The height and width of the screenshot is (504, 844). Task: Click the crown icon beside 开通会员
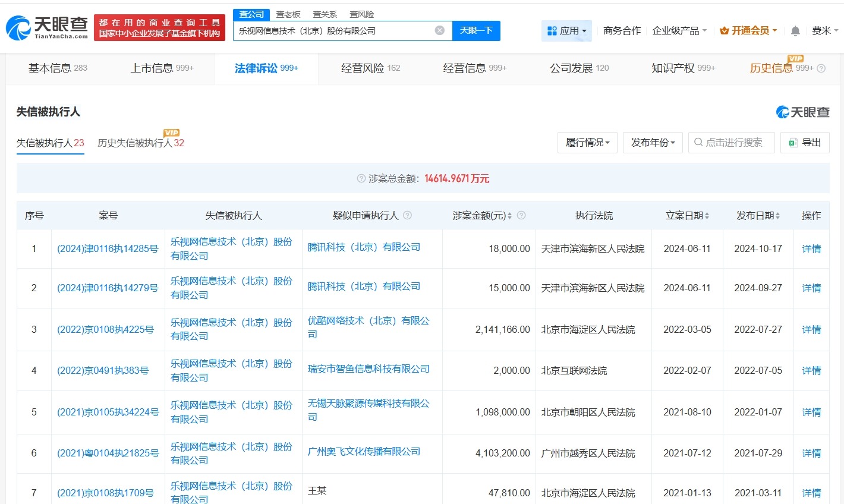[724, 30]
